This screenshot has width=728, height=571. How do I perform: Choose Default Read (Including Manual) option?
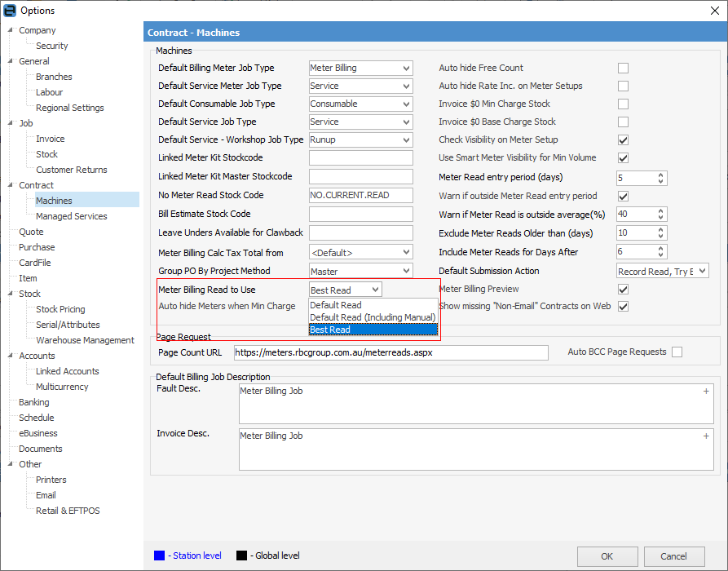coord(372,317)
